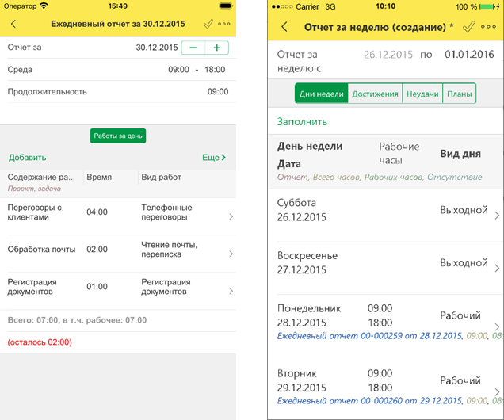Increase report date with plus button
The width and height of the screenshot is (504, 420).
coord(216,48)
